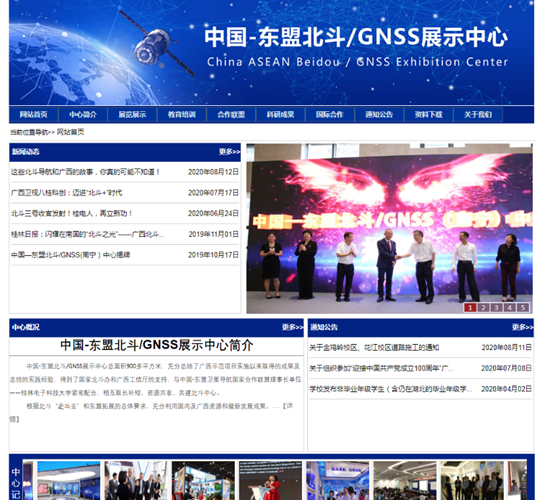This screenshot has height=500, width=540.
Task: Click the date 2019年11月01日 in news list
Action: point(213,234)
